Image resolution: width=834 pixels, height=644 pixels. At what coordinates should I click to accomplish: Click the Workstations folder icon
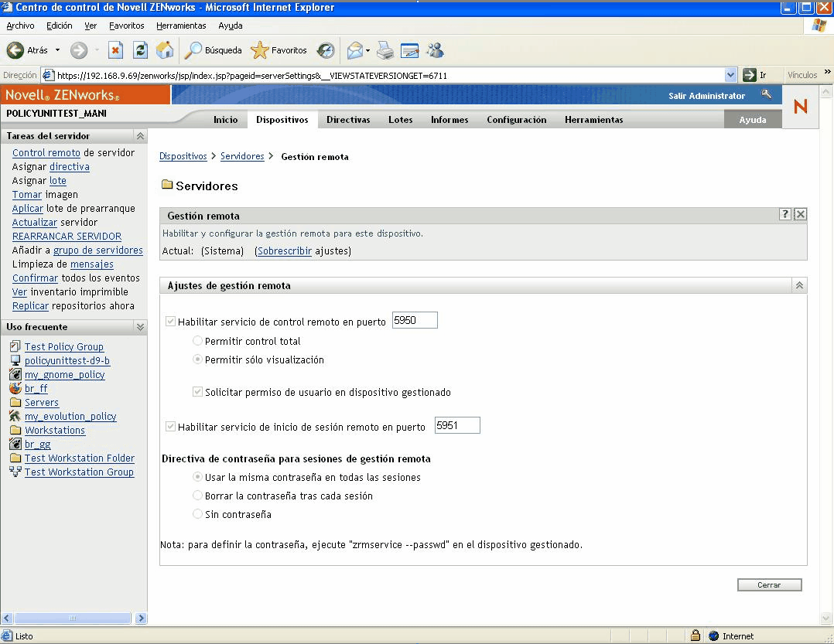pos(15,430)
